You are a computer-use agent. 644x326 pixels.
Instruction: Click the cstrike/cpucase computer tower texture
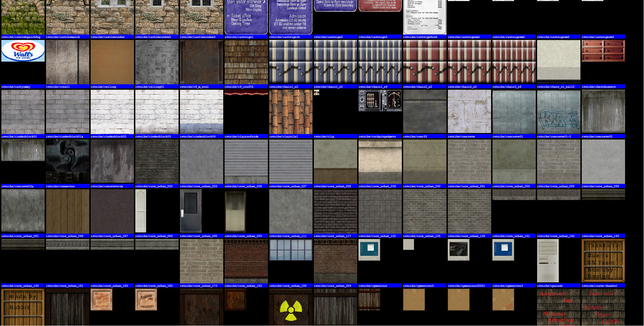(547, 261)
